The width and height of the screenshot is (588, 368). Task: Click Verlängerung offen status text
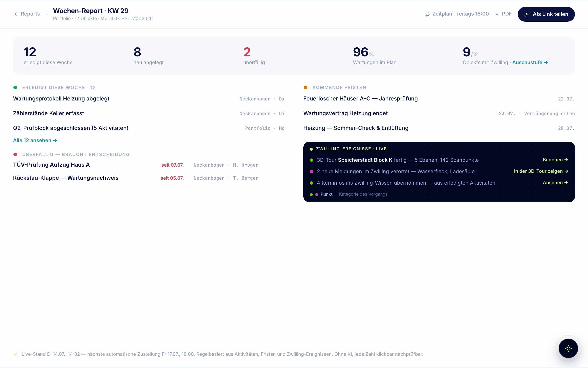pos(549,113)
